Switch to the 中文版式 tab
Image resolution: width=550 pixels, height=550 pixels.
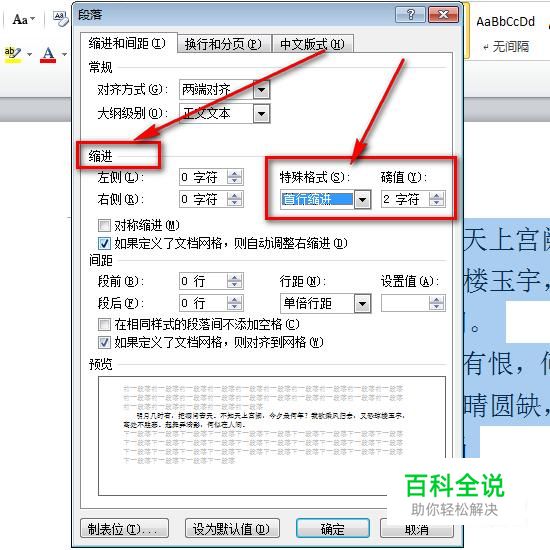[x=313, y=44]
